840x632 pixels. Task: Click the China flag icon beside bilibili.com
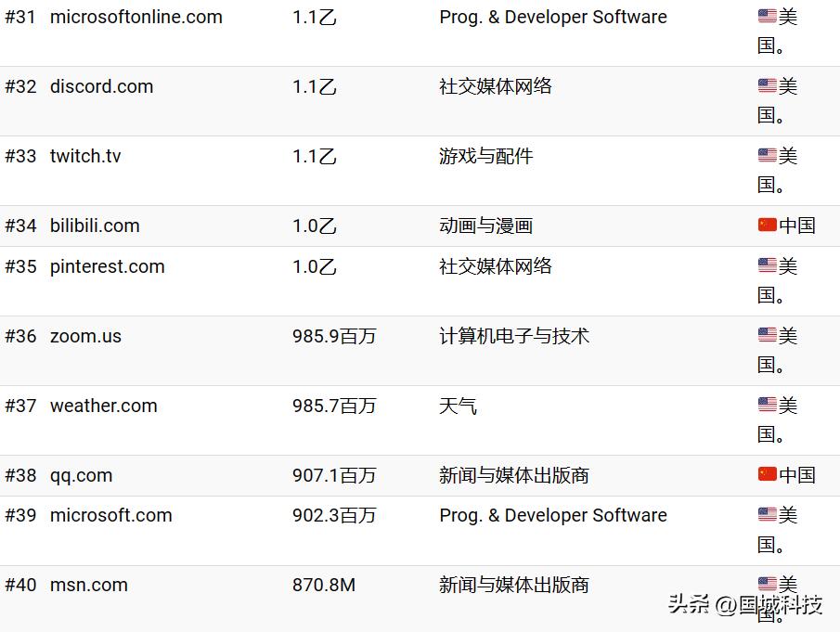click(765, 225)
